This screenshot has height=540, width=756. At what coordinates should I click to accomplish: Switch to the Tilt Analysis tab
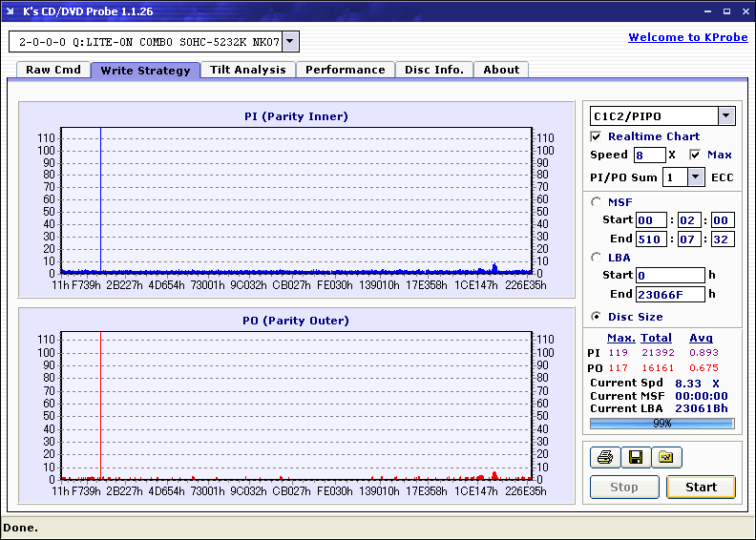click(x=247, y=70)
